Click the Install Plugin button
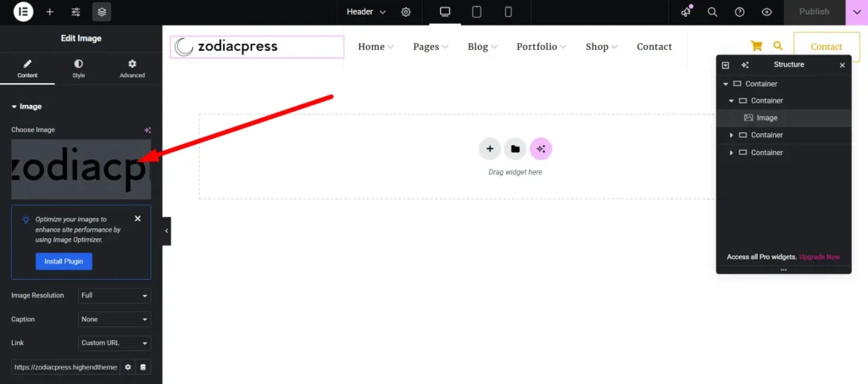The height and width of the screenshot is (384, 868). [64, 261]
